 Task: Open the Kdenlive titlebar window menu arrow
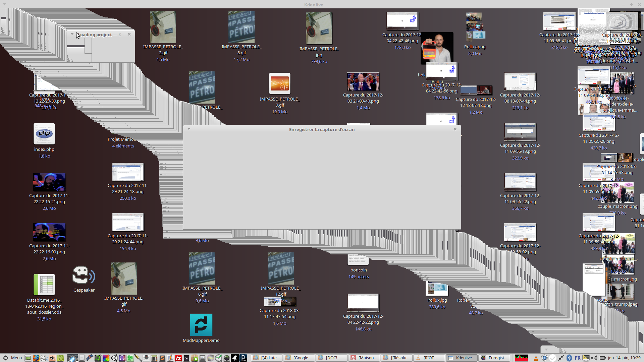point(4,5)
